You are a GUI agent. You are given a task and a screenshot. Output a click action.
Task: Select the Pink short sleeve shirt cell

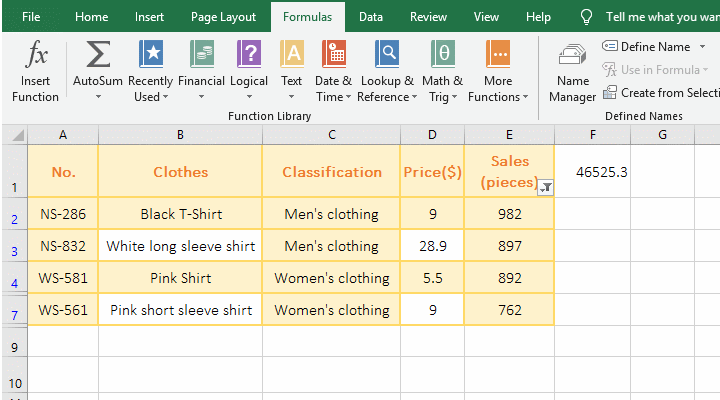[x=180, y=310]
